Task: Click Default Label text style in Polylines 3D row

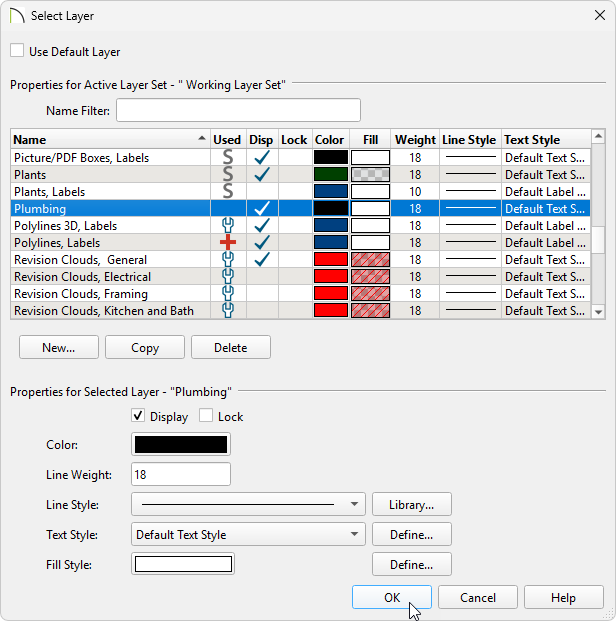Action: [x=545, y=225]
